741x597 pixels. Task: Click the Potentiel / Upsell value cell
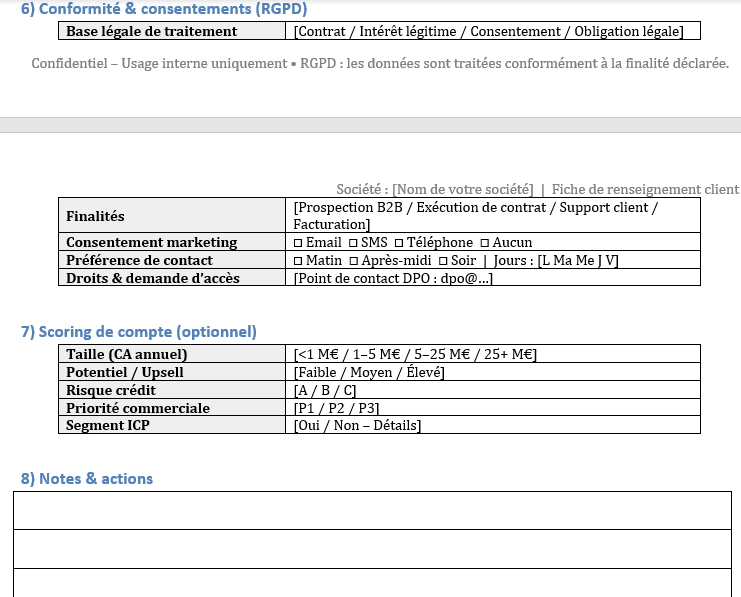tap(369, 373)
